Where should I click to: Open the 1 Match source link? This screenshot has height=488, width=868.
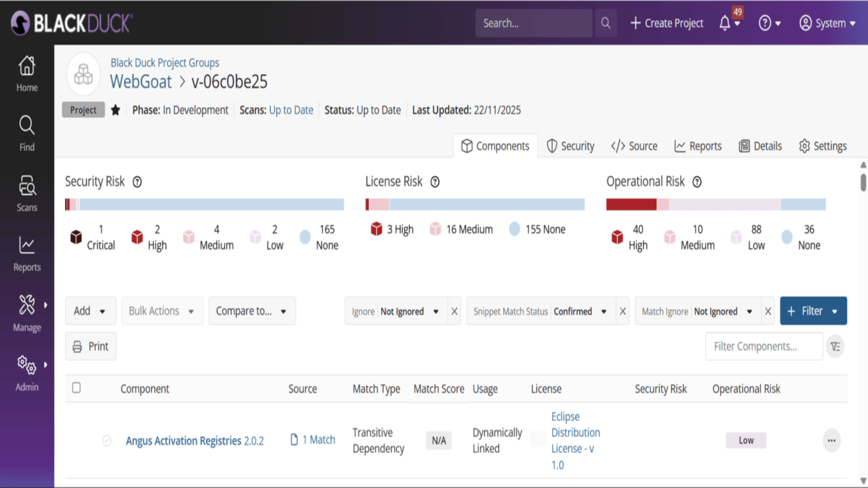pyautogui.click(x=313, y=440)
